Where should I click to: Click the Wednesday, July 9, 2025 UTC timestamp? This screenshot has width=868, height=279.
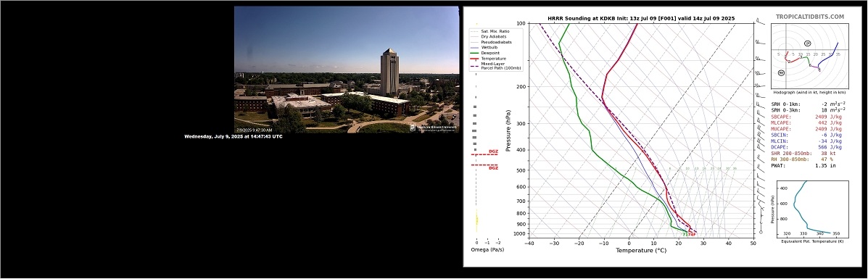(x=233, y=136)
